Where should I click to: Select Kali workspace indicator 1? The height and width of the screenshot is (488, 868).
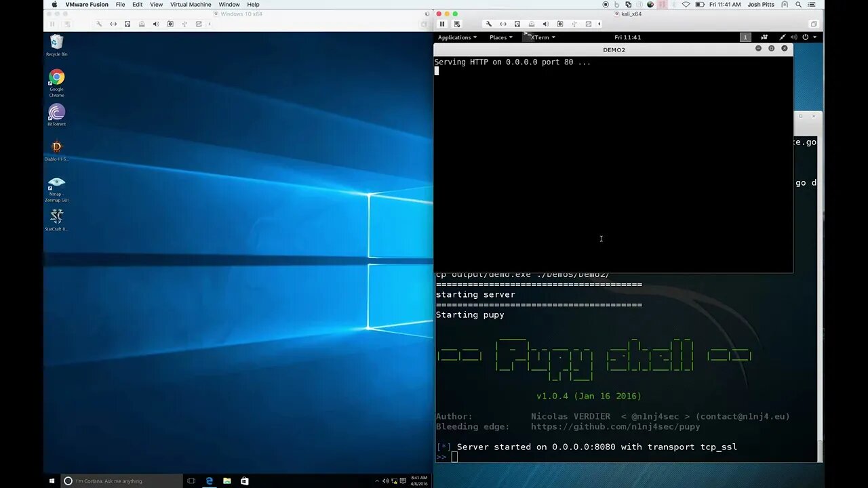745,37
